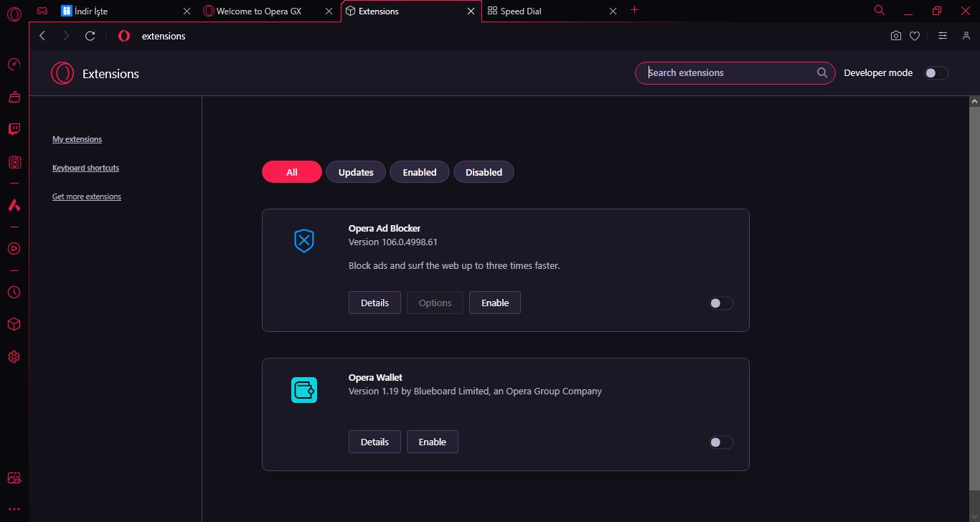
Task: Bookmark page with heart icon
Action: [x=915, y=36]
